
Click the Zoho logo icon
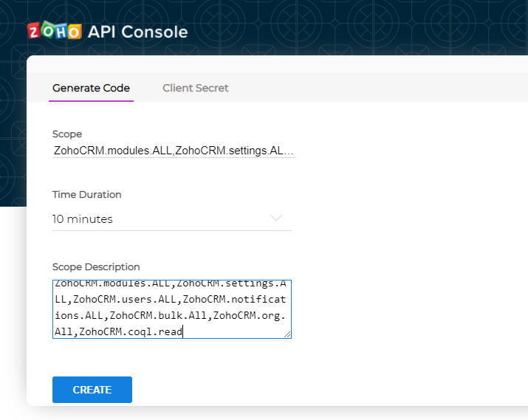(55, 30)
